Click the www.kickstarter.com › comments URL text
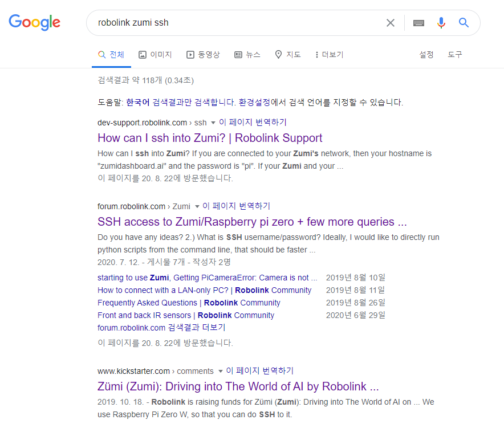The image size is (504, 436). (156, 371)
